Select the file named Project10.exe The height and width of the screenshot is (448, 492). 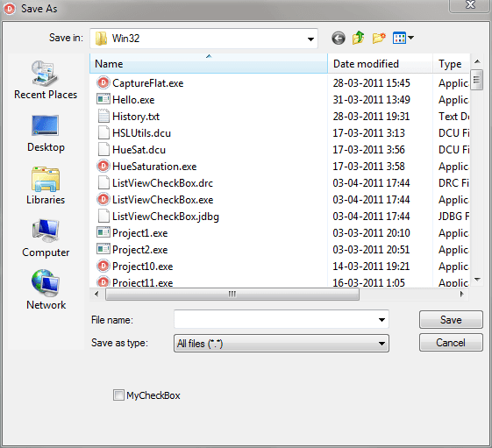142,267
